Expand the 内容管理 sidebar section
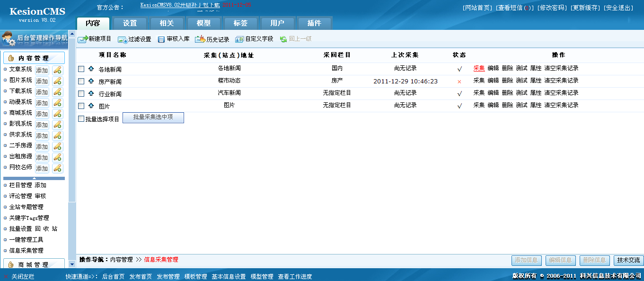The height and width of the screenshot is (281, 644). 34,58
